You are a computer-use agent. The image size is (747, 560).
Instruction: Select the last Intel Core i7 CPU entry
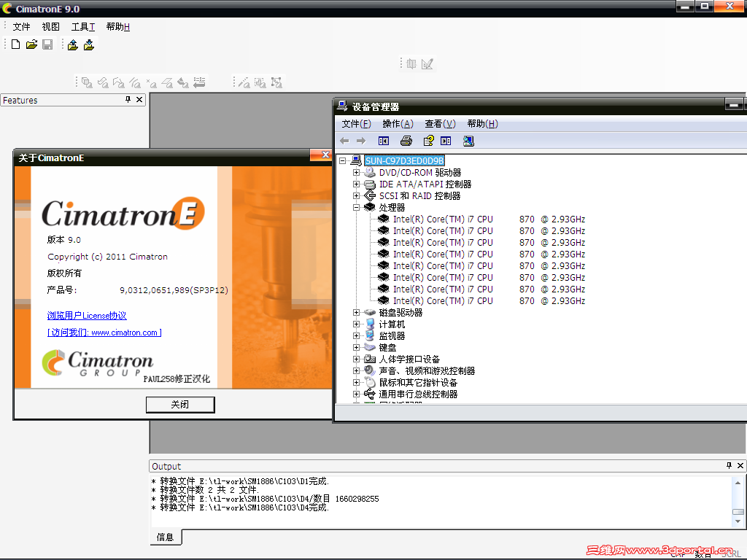[489, 301]
